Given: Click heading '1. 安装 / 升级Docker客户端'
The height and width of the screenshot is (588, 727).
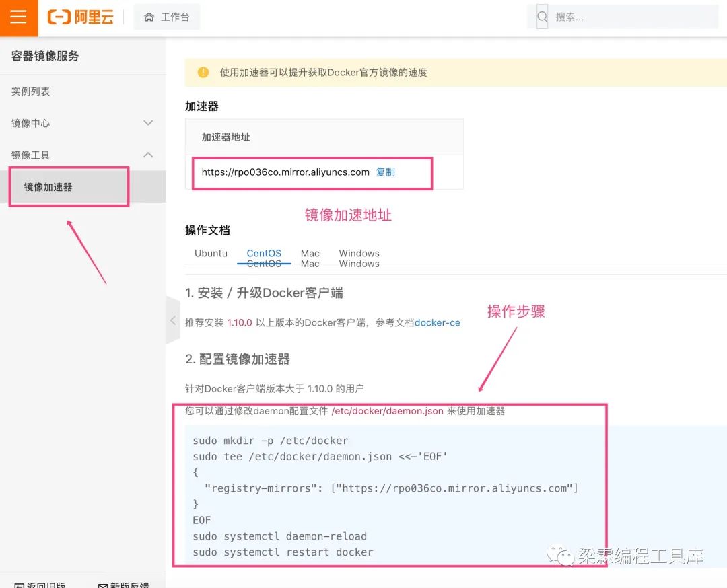Looking at the screenshot, I should click(264, 293).
